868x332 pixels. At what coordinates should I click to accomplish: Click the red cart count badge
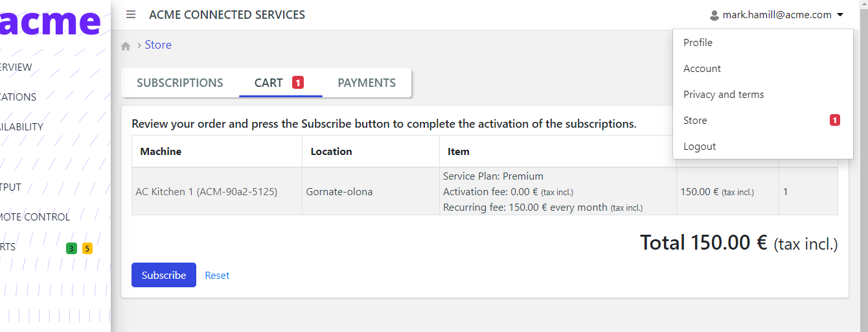coord(297,82)
